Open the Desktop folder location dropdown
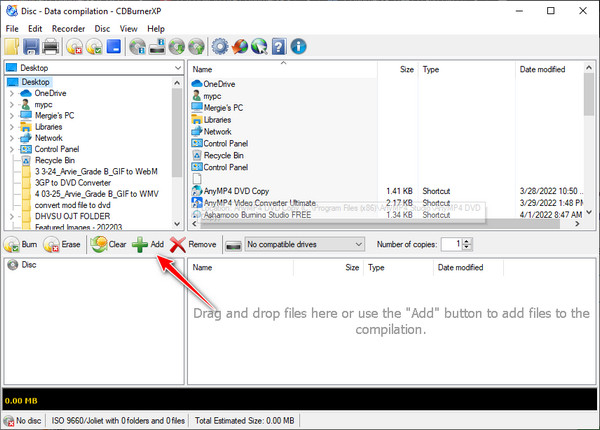The height and width of the screenshot is (430, 600). 178,68
